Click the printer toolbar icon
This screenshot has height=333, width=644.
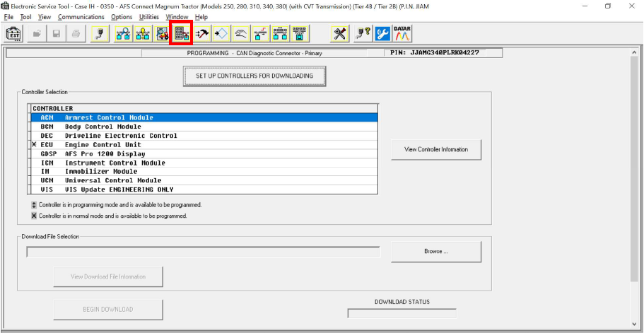pyautogui.click(x=76, y=34)
